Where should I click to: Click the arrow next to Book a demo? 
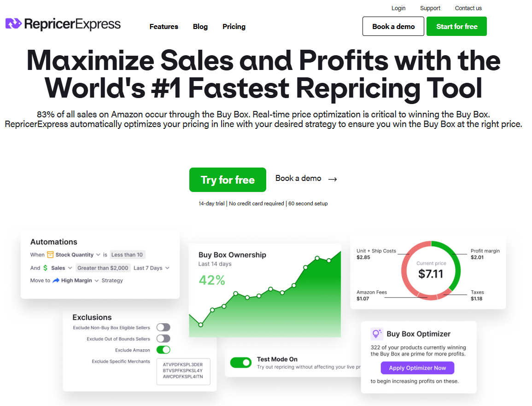coord(333,179)
